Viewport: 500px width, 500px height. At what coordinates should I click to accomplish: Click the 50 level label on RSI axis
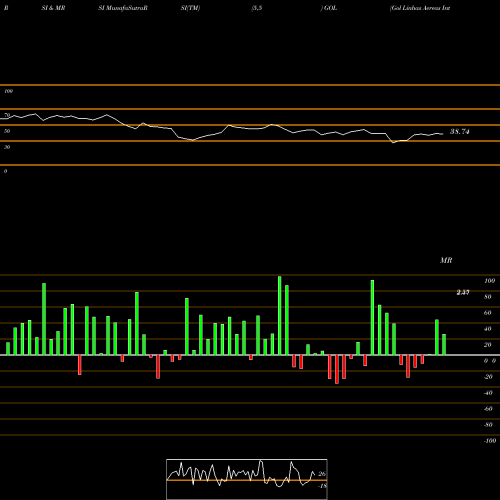pyautogui.click(x=7, y=131)
